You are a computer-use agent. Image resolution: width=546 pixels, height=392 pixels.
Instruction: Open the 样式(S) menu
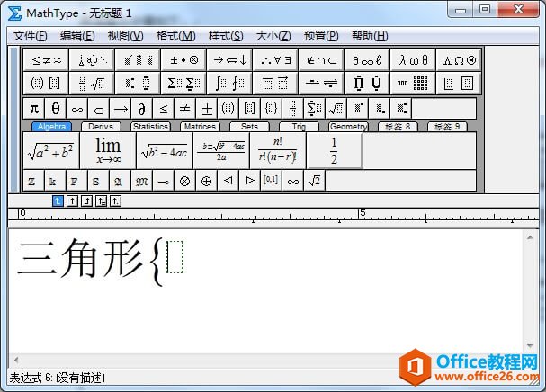point(226,35)
